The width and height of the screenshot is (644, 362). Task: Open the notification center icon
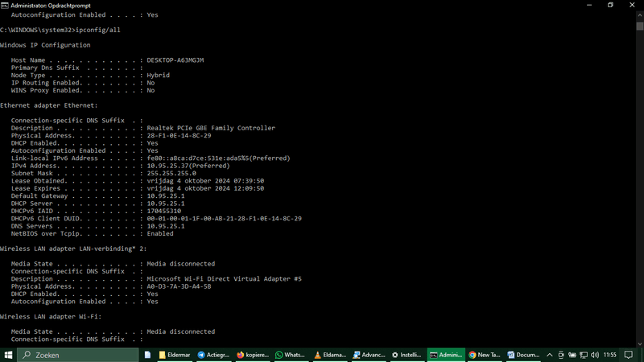pos(629,355)
